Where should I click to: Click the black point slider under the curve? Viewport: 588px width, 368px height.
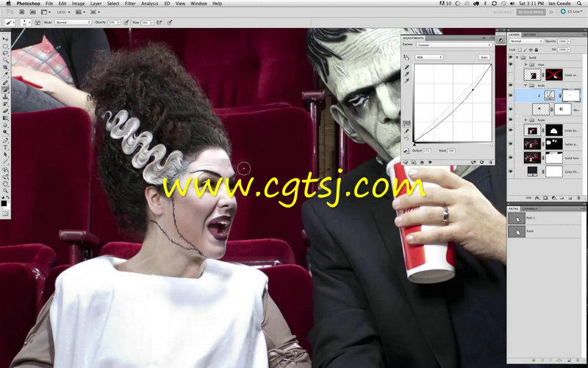pyautogui.click(x=415, y=144)
